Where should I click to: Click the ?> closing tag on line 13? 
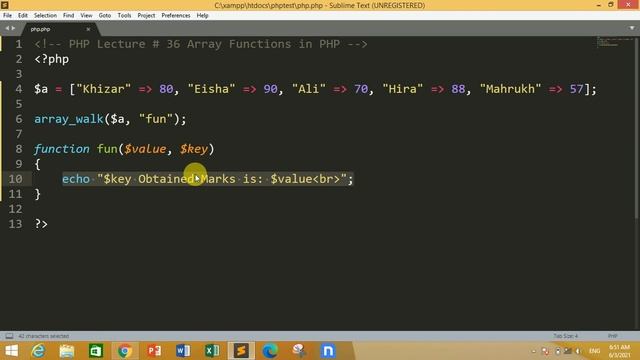41,224
